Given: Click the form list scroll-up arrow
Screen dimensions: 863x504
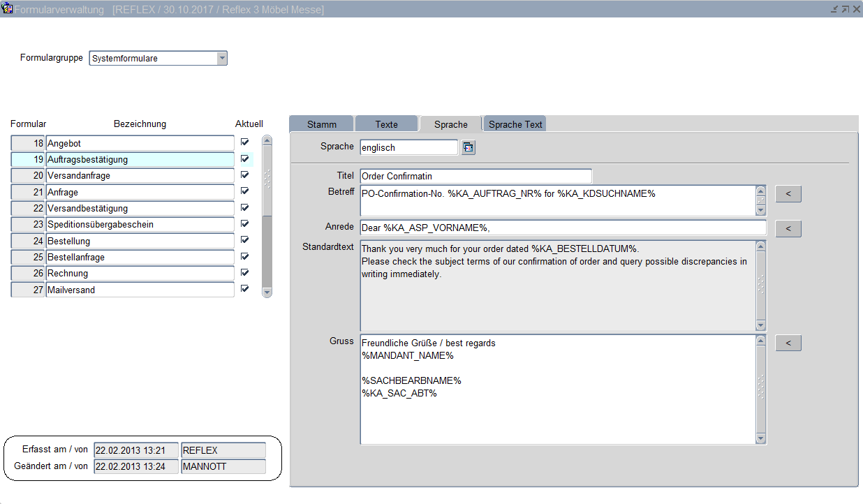Looking at the screenshot, I should click(x=267, y=140).
